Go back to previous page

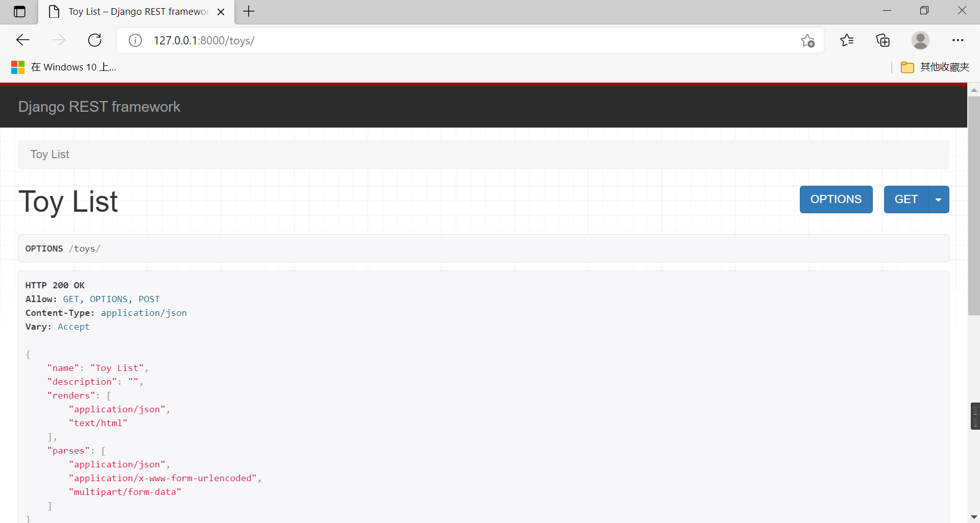pyautogui.click(x=23, y=40)
